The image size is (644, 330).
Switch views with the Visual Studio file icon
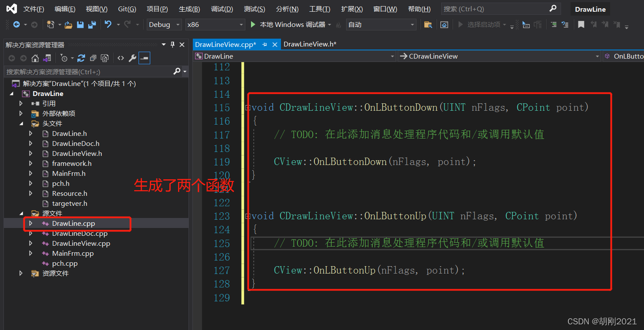[x=47, y=58]
